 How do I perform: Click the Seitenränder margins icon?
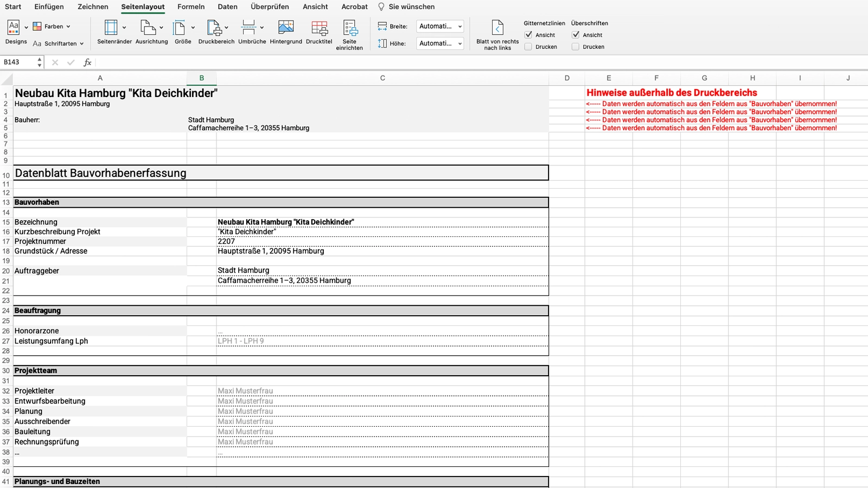111,27
